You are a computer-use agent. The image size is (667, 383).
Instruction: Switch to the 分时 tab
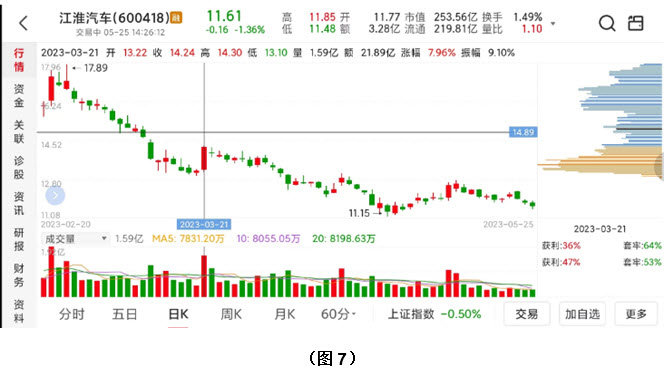point(72,314)
